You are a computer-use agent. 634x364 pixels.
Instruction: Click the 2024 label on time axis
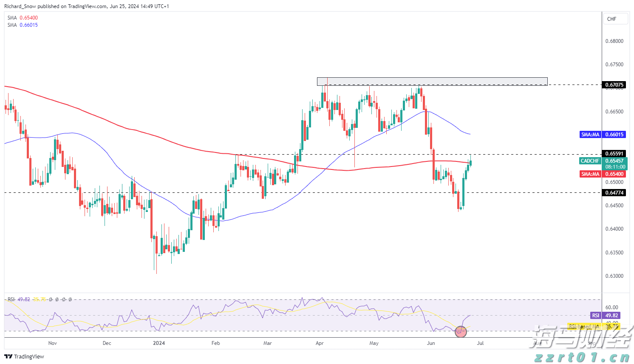pos(159,343)
